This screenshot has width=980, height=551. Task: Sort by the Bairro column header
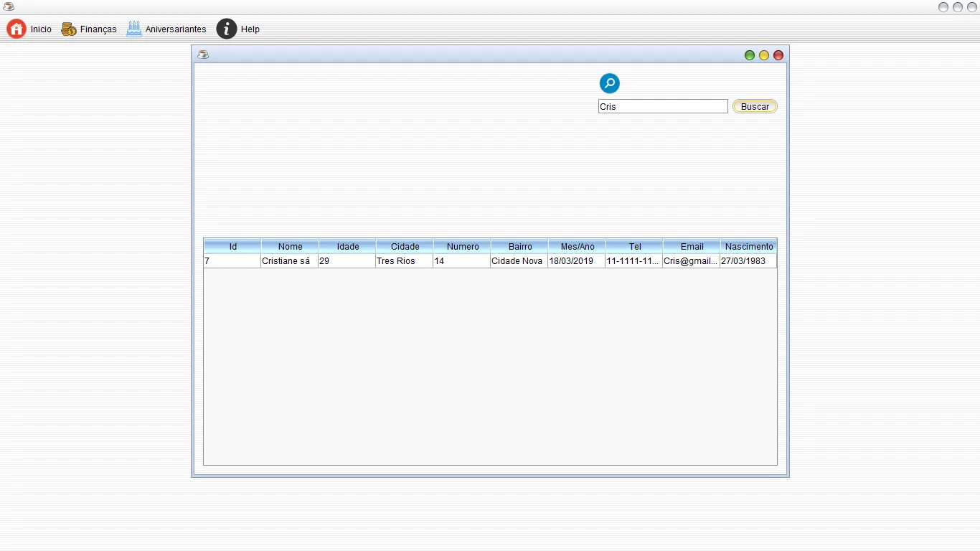click(x=519, y=246)
